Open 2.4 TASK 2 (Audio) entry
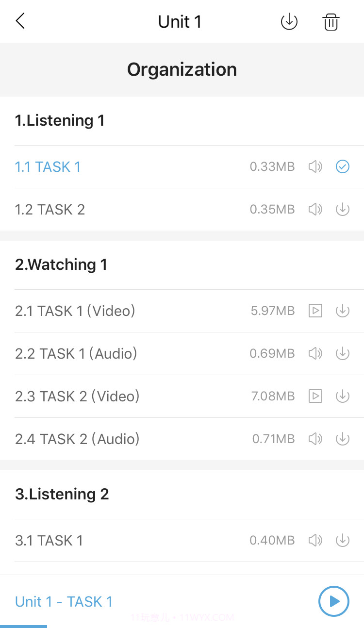This screenshot has height=628, width=364. coord(77,439)
